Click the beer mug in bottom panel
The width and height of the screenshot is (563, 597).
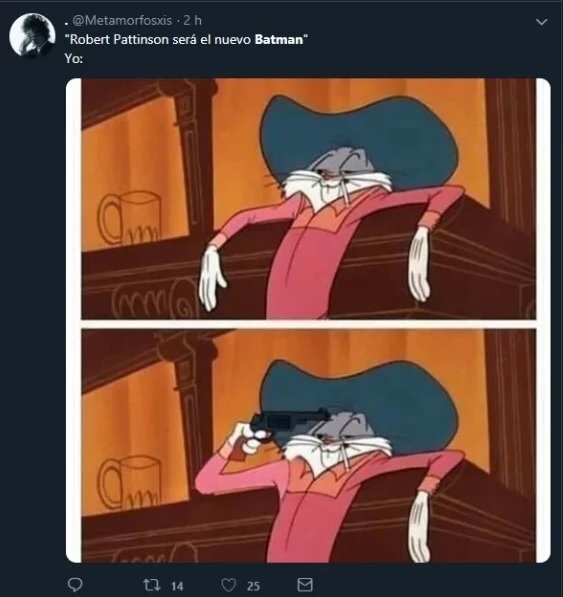(x=129, y=482)
